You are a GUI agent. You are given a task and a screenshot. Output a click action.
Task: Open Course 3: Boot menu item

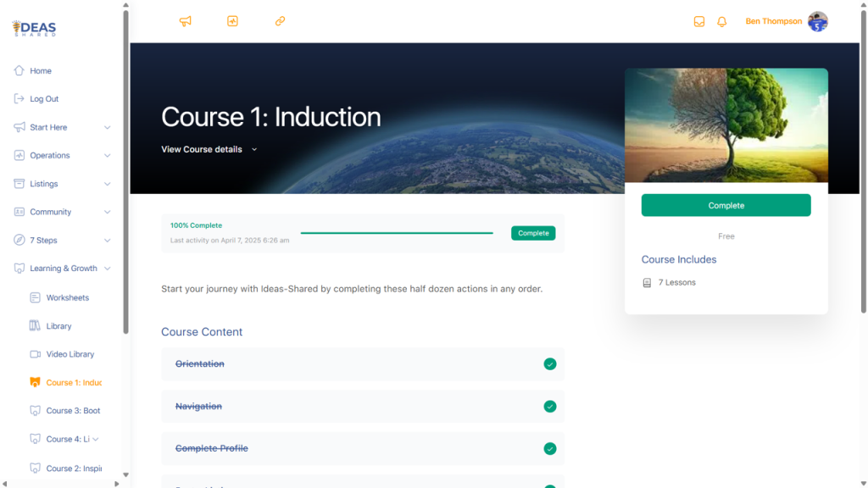[x=73, y=411]
